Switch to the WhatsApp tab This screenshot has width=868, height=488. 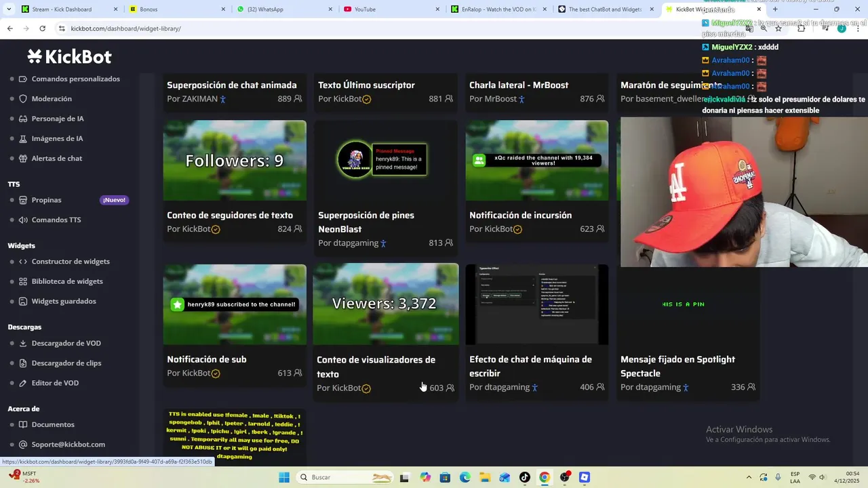[285, 9]
